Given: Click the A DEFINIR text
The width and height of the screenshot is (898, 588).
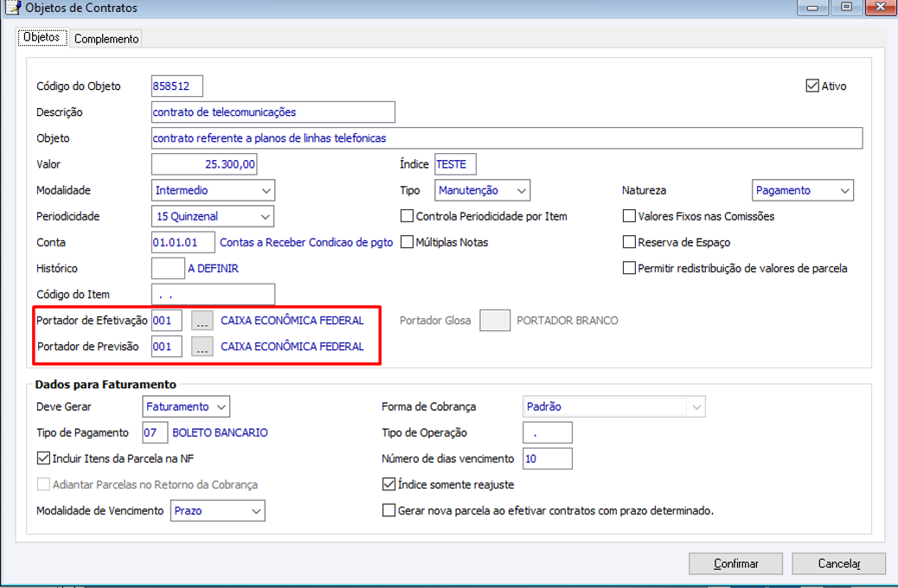Looking at the screenshot, I should point(213,269).
